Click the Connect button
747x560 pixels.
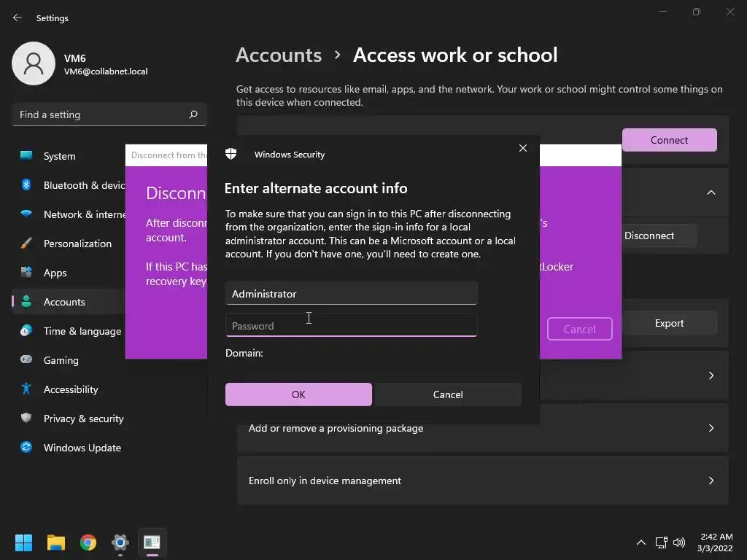(670, 140)
